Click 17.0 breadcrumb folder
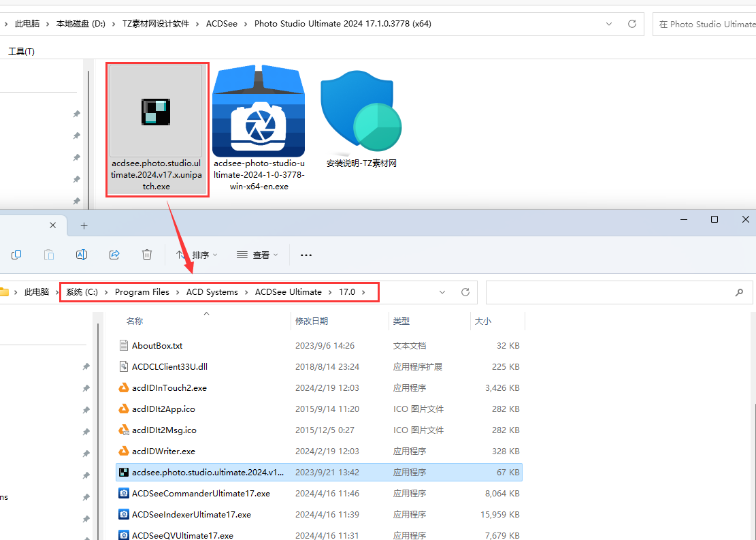The image size is (756, 540). coord(347,292)
